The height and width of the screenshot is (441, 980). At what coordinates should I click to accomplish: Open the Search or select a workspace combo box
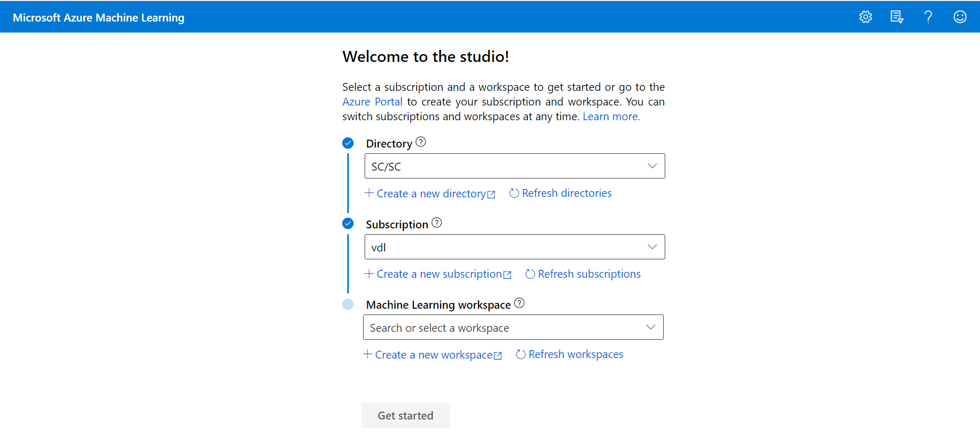(513, 327)
